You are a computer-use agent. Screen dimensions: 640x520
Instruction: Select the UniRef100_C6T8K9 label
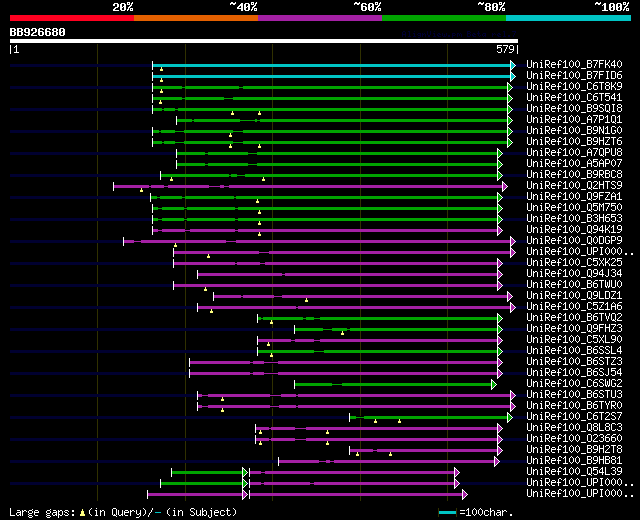pyautogui.click(x=574, y=86)
